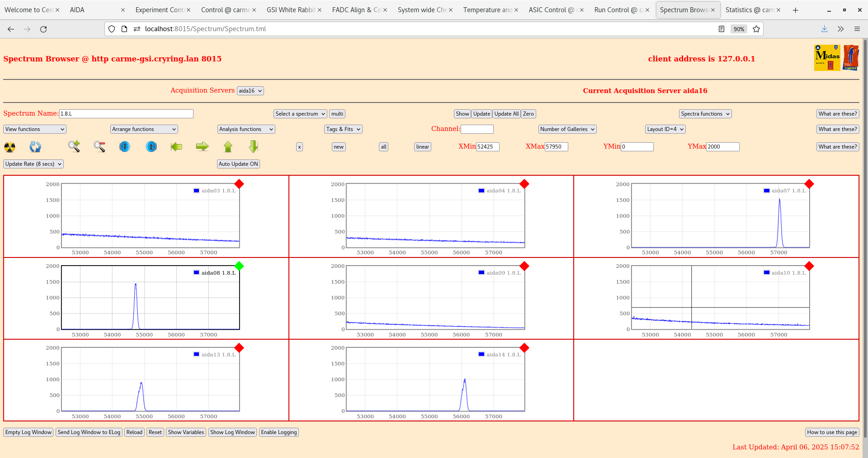This screenshot has height=458, width=868.
Task: Click the green left arrow icon
Action: pos(176,146)
